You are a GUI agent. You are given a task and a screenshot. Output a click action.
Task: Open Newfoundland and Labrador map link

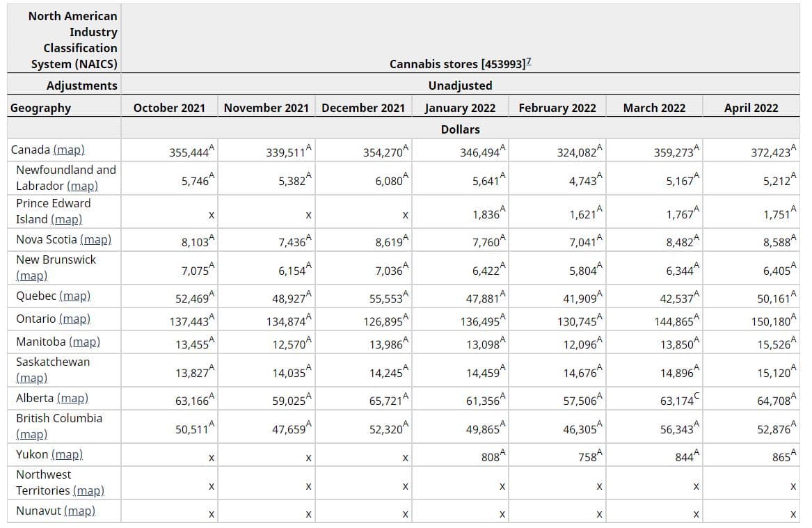point(83,185)
